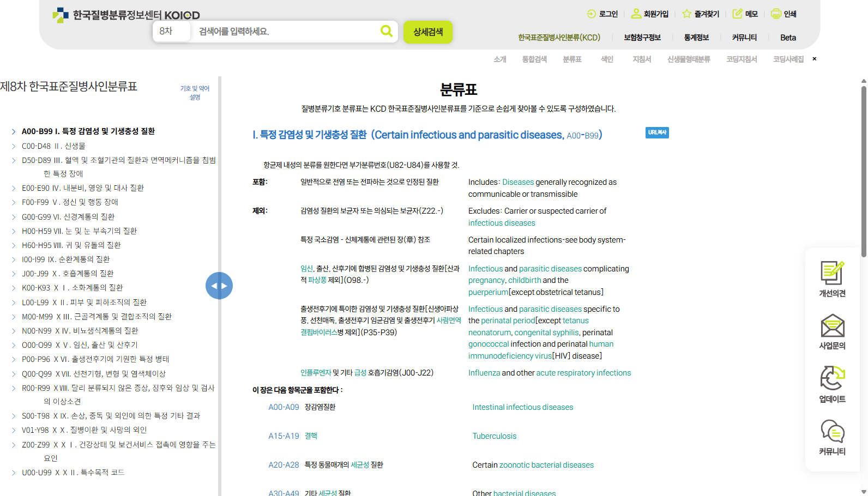Open the 8차 revision dropdown
The width and height of the screenshot is (868, 496).
point(171,32)
